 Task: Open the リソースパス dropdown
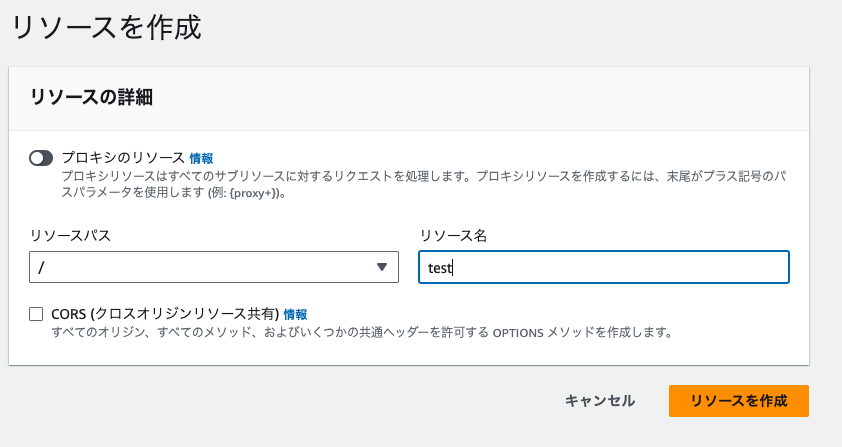coord(214,267)
